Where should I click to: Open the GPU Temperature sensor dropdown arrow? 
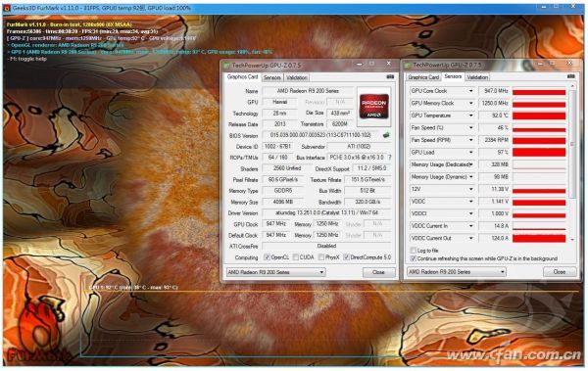pos(471,116)
